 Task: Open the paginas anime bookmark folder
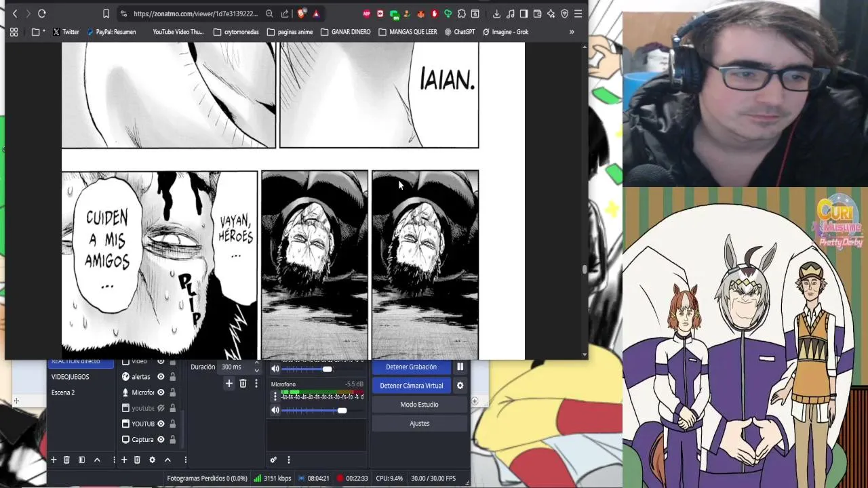(x=290, y=32)
